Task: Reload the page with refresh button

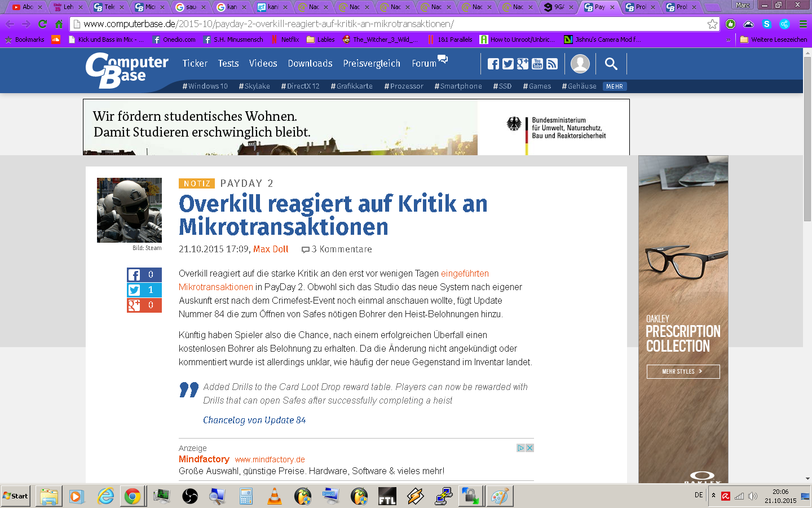Action: click(x=42, y=24)
